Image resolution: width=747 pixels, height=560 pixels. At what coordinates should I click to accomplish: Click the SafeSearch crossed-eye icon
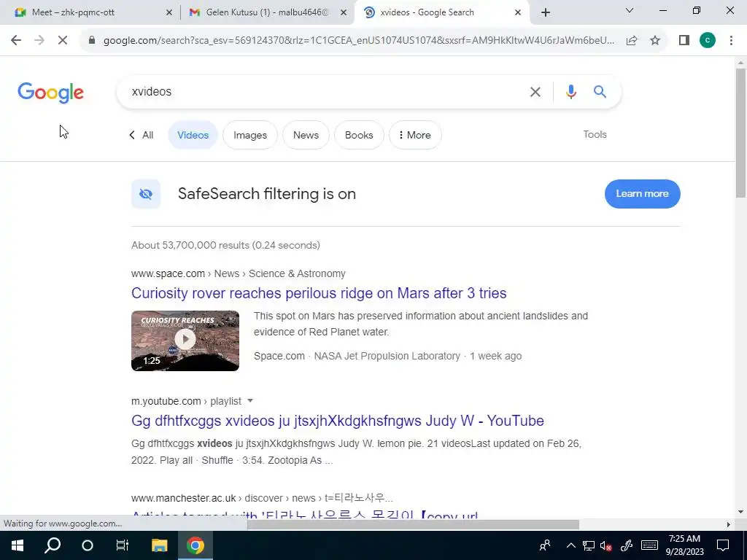click(146, 194)
